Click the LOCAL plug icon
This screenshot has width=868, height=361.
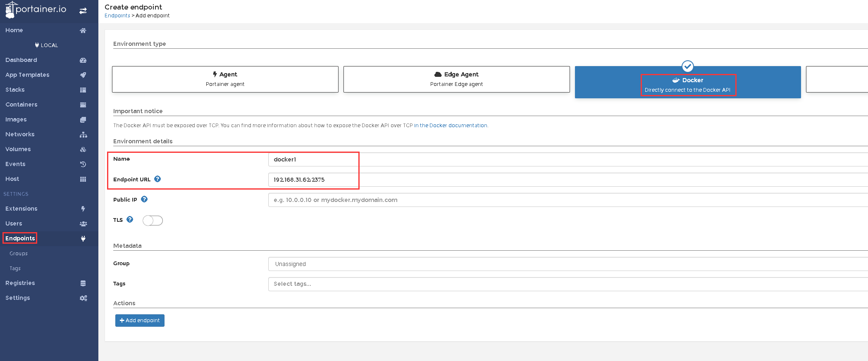[37, 45]
